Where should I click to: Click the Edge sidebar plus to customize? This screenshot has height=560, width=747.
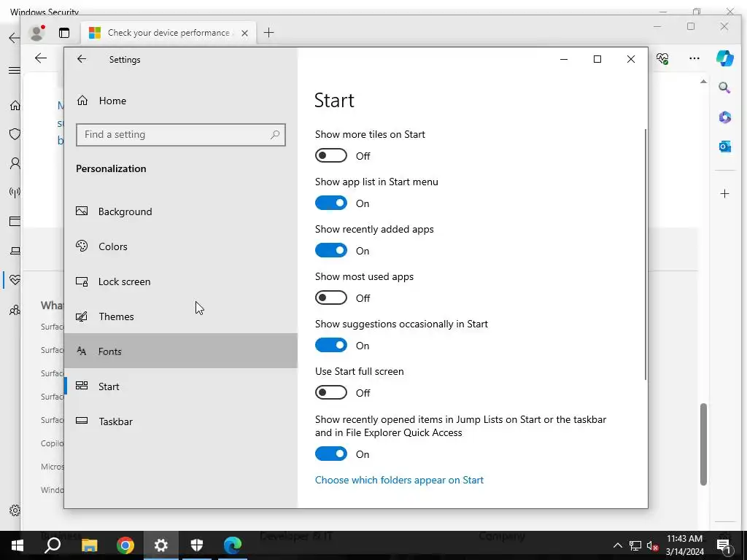(724, 193)
